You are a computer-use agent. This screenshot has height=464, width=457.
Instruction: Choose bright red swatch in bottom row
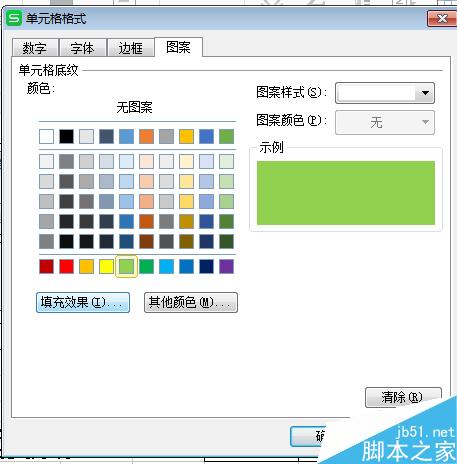point(66,266)
